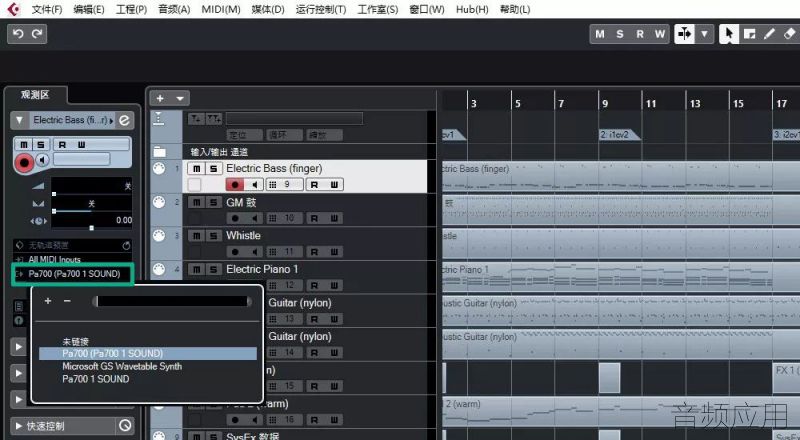Click Add Track plus button
Image resolution: width=800 pixels, height=440 pixels.
[160, 99]
